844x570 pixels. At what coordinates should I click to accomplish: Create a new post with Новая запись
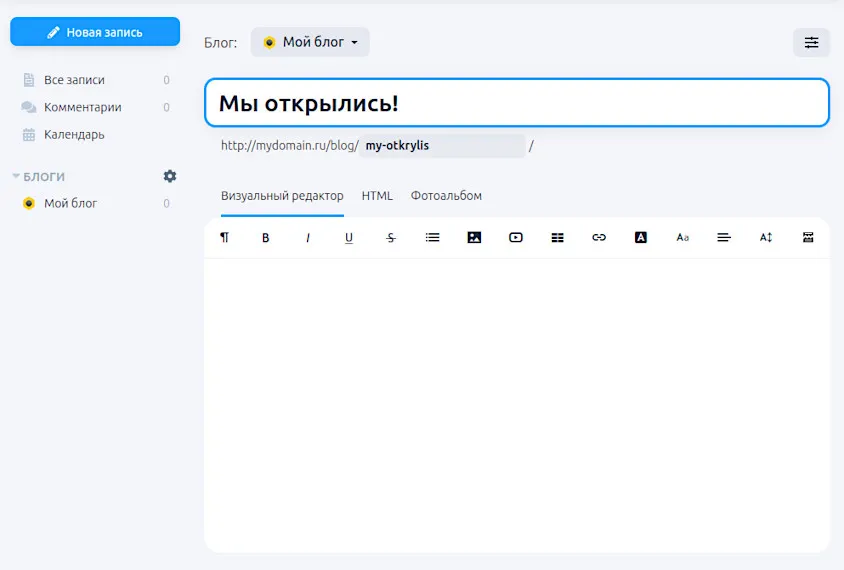pos(95,32)
